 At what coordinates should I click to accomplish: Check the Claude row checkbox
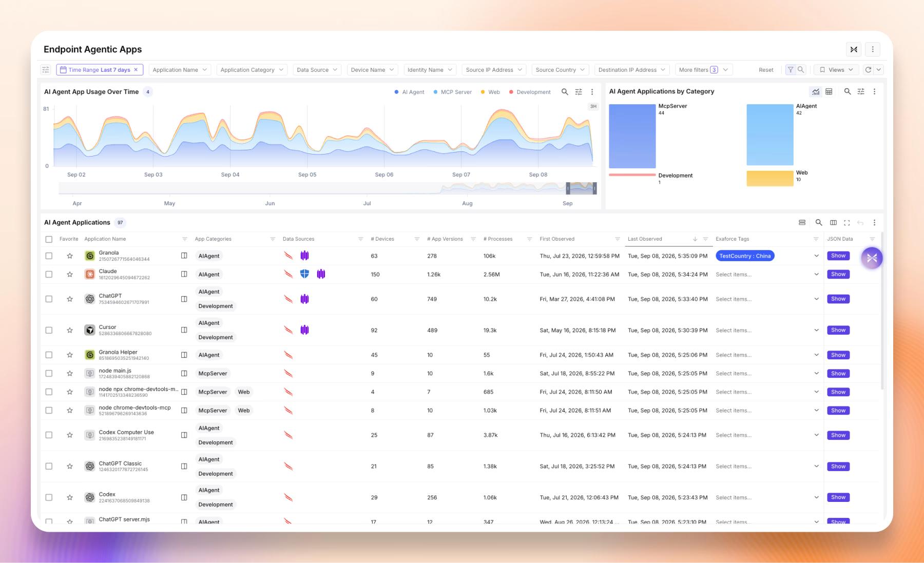click(x=49, y=274)
